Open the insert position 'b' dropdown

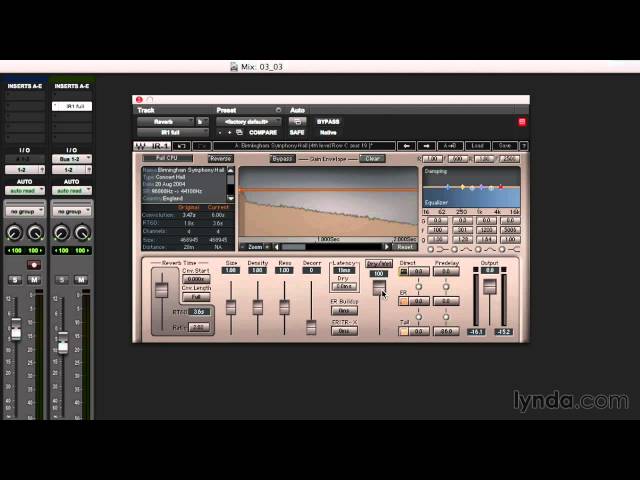(x=202, y=122)
